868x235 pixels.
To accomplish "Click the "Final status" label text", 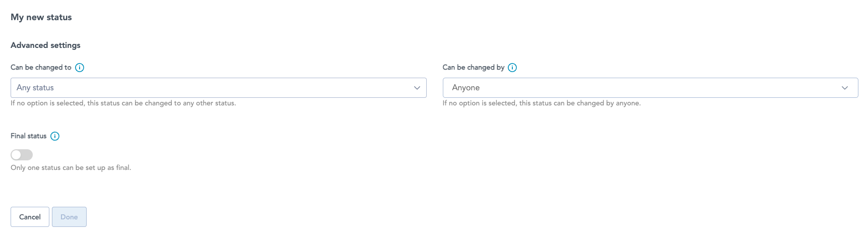I will pos(28,136).
